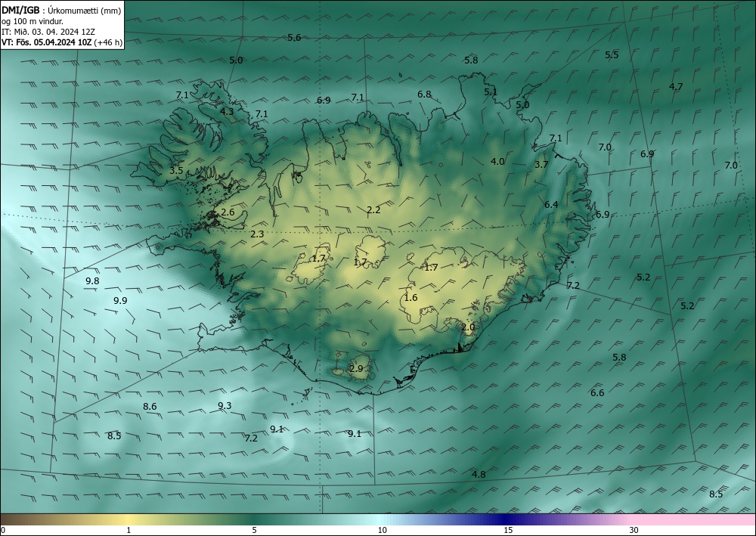
Task: Select the valid time line "VT: Fös. 05.04.2024 10Z (+46 h)"
Action: (x=62, y=42)
